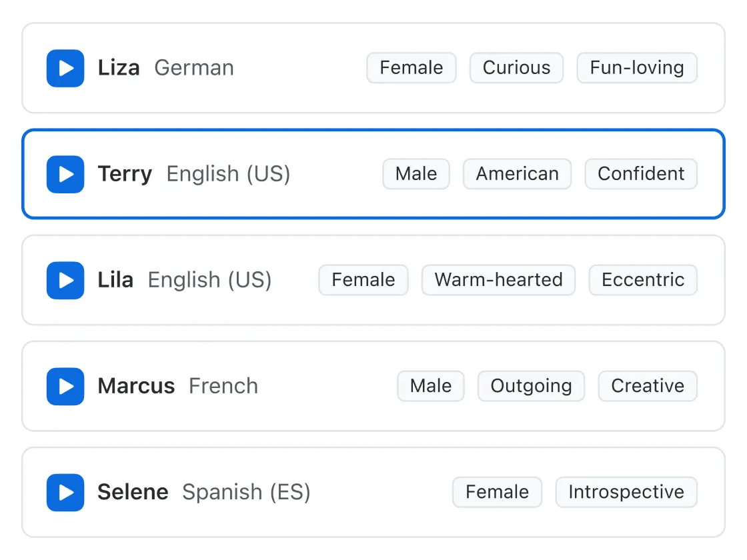747x560 pixels.
Task: Click the play icon next to Liza
Action: tap(65, 67)
